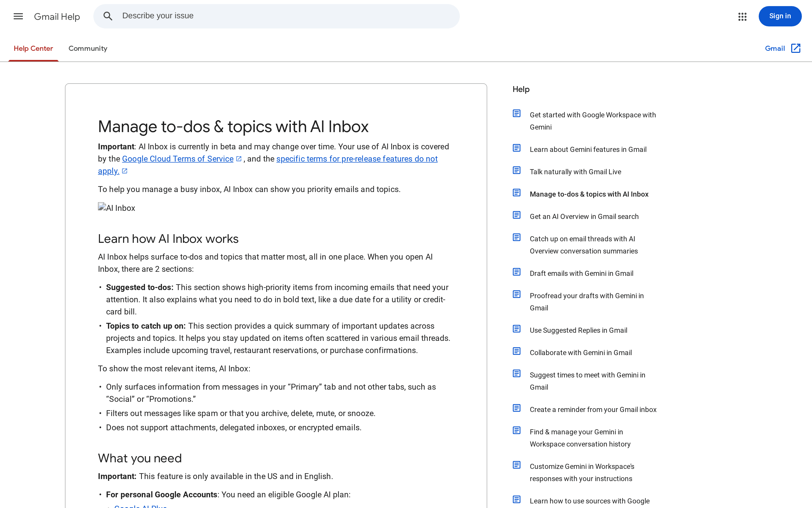Viewport: 812px width, 508px height.
Task: Click the broken AI Inbox image
Action: pyautogui.click(x=116, y=208)
